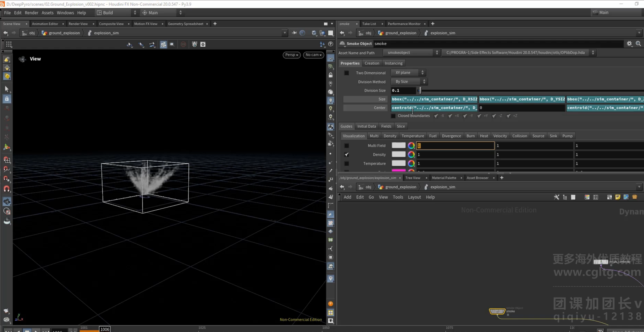Open the Initial Data tab

point(366,126)
